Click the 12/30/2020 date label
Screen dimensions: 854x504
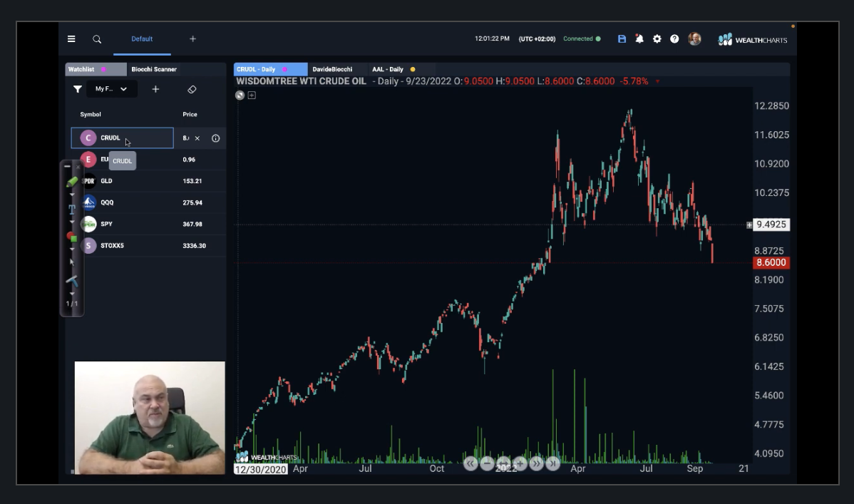(x=261, y=469)
